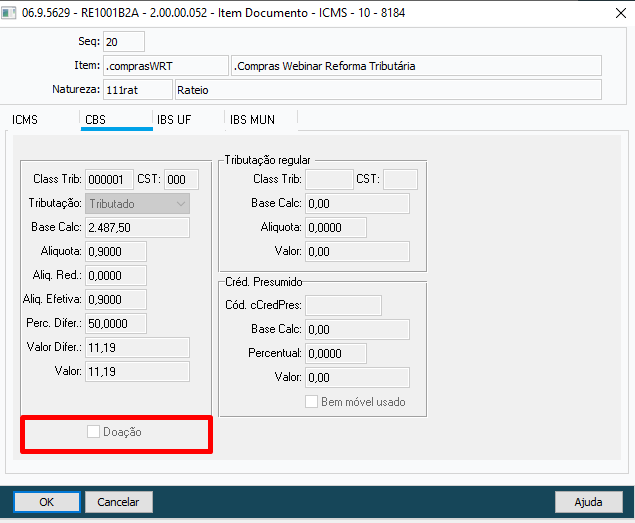This screenshot has width=635, height=523.
Task: Click the application icon in title bar
Action: (x=9, y=13)
